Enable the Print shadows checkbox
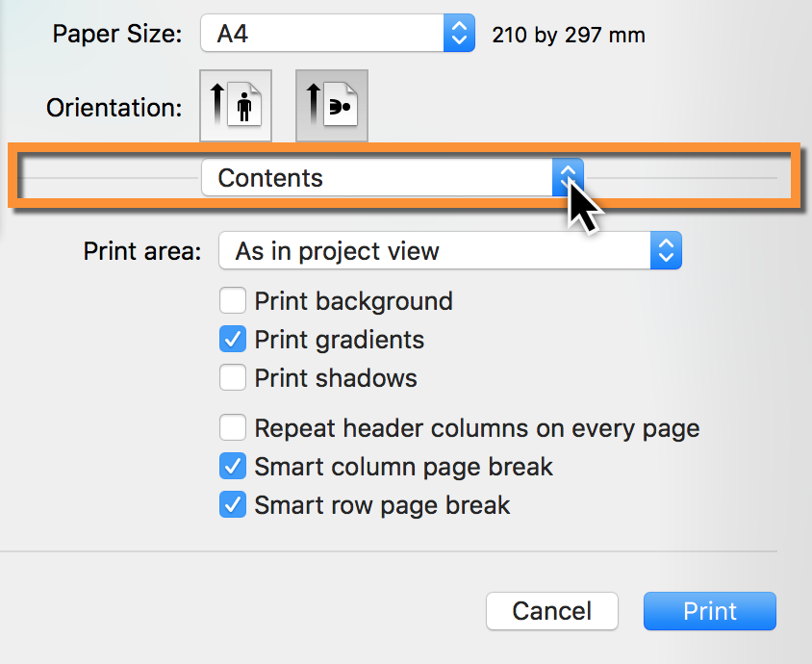 233,377
